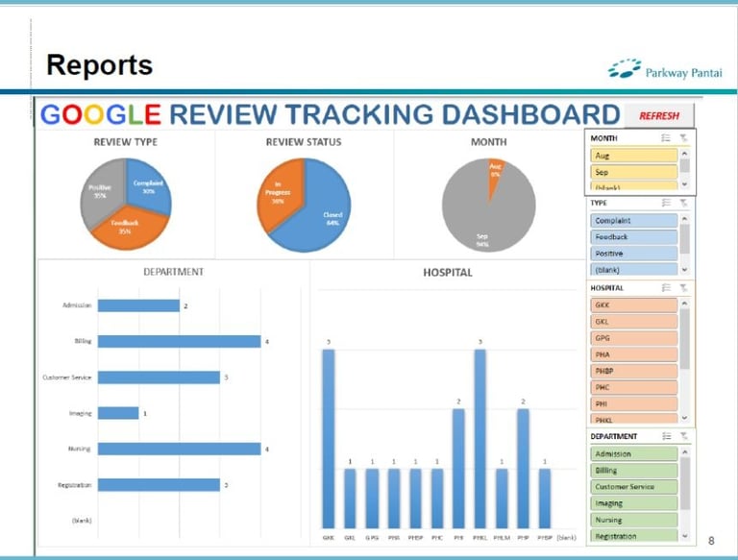This screenshot has width=738, height=560.
Task: Click gray Positive 35% pie slice
Action: (101, 193)
